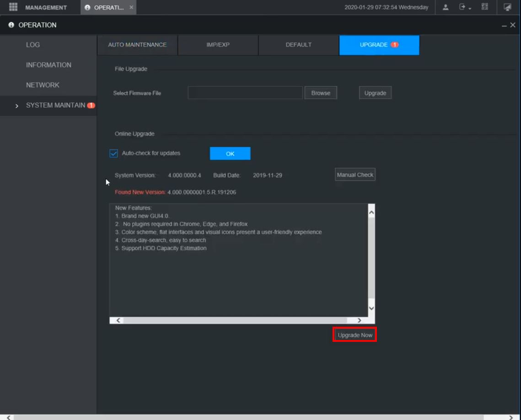
Task: Close the Operation tab with X
Action: (131, 7)
